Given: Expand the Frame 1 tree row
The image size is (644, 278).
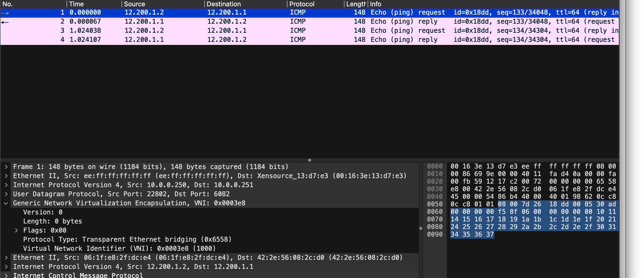Looking at the screenshot, I should 6,167.
